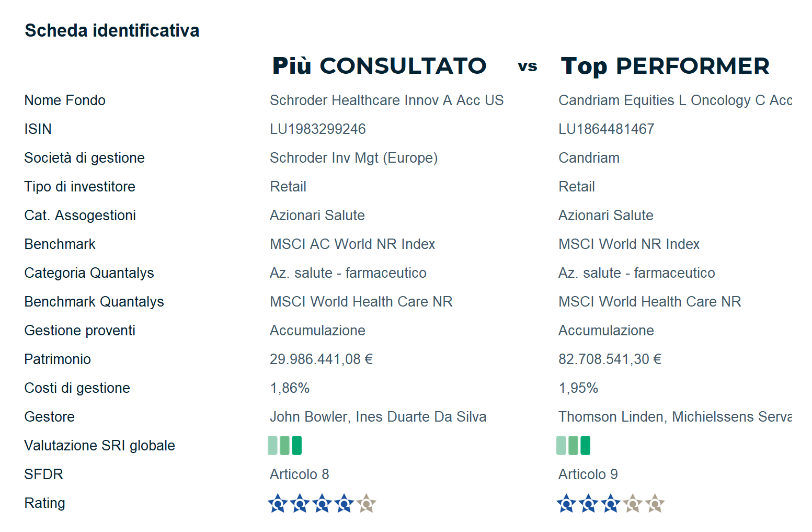Click the Schroder fund SRI rating bars
The width and height of the screenshot is (812, 532).
(284, 446)
